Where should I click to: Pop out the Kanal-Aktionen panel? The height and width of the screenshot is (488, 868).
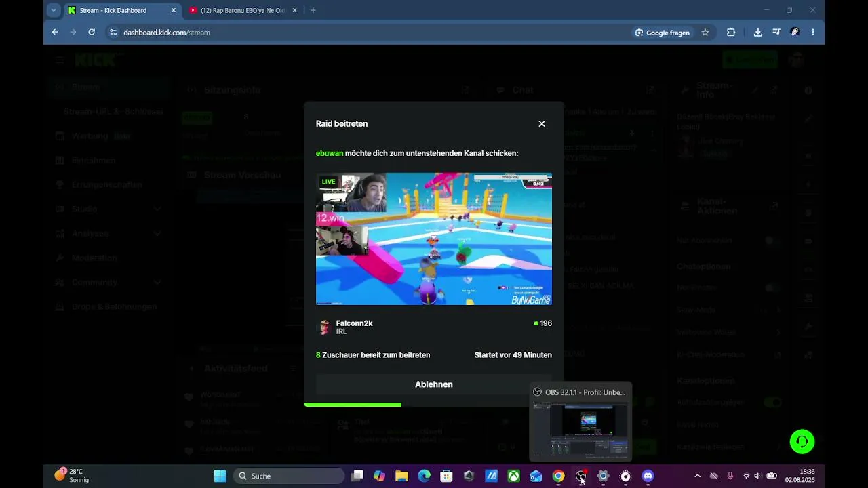(774, 206)
